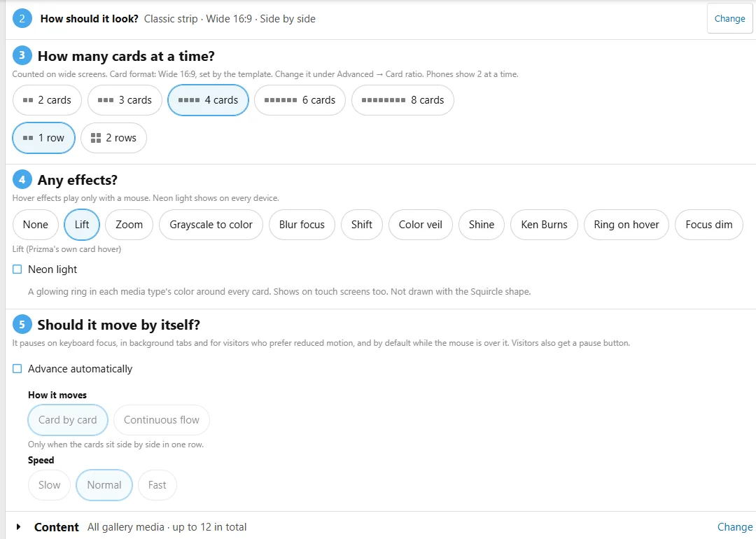The width and height of the screenshot is (756, 539).
Task: Select the 2 cards option
Action: coord(48,100)
